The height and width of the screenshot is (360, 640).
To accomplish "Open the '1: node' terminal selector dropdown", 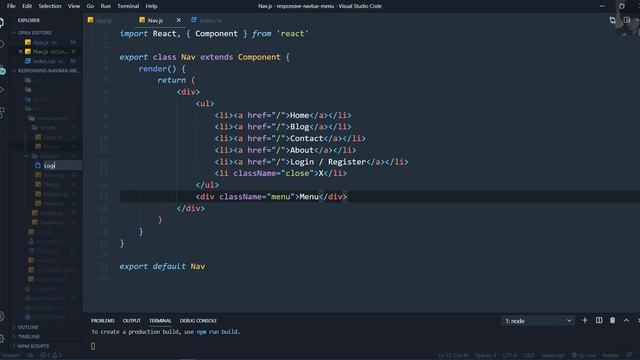I will (x=538, y=321).
